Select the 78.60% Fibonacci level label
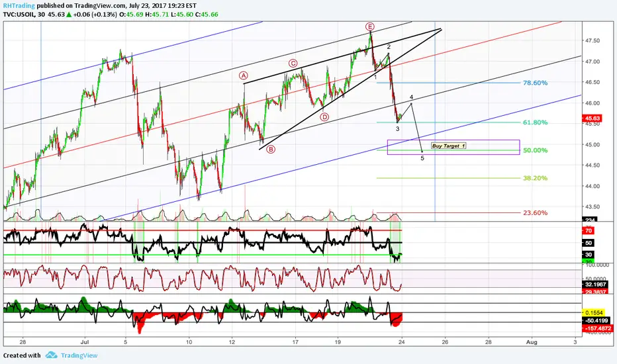The image size is (617, 364). 535,83
